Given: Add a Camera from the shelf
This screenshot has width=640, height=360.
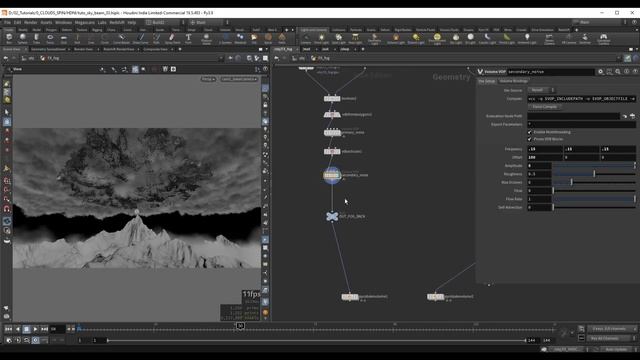Looking at the screenshot, I should coord(306,38).
